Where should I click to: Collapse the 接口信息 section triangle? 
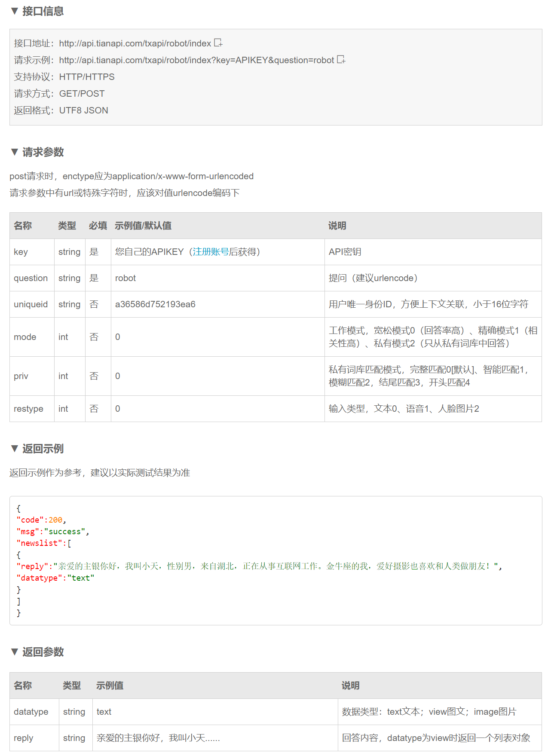(15, 11)
